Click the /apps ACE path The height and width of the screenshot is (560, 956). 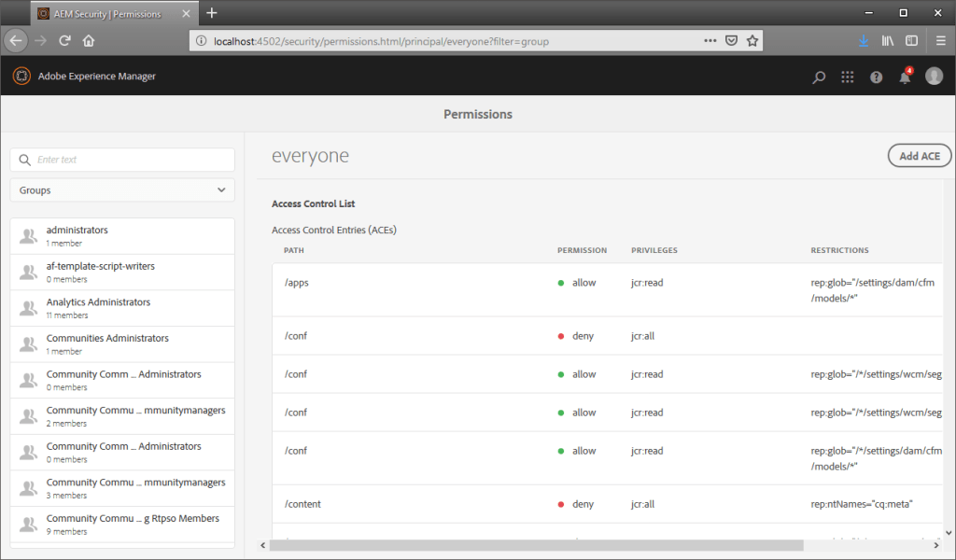[x=296, y=283]
